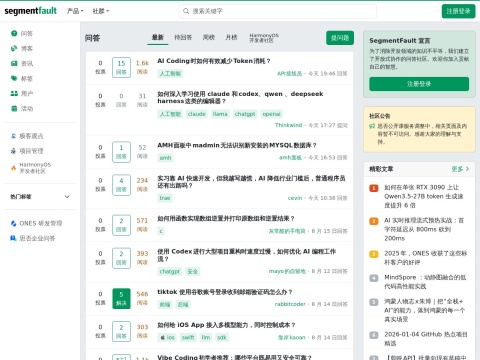This screenshot has width=480, height=360.
Task: Open AI 实时推理 800ms article
Action: [424, 229]
